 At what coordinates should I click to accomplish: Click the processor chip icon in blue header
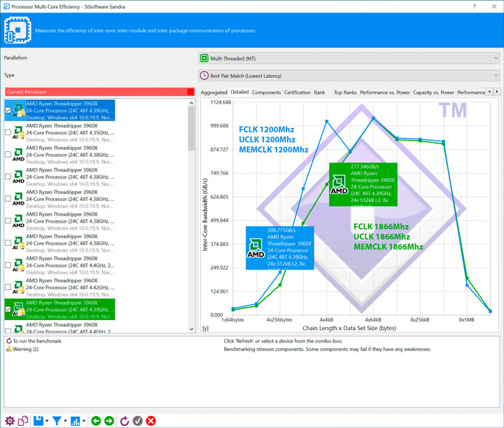(17, 30)
